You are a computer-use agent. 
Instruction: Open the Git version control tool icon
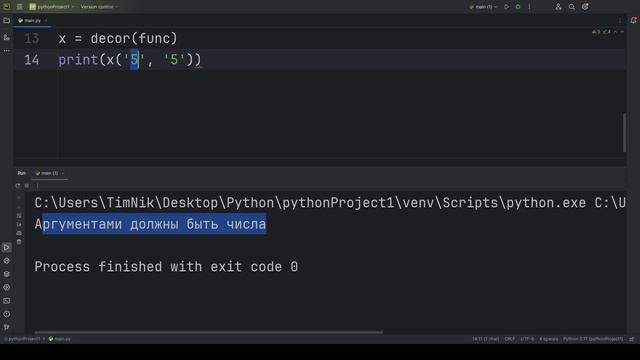coord(7,327)
